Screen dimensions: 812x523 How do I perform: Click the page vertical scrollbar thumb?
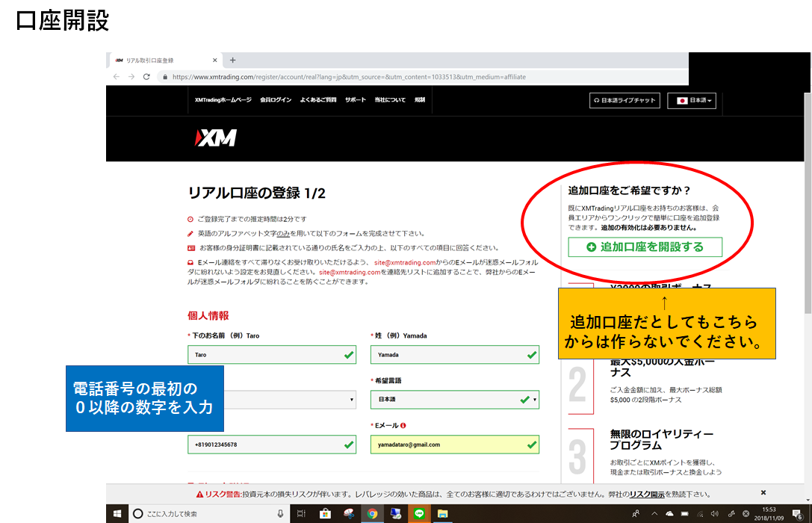coord(808,203)
